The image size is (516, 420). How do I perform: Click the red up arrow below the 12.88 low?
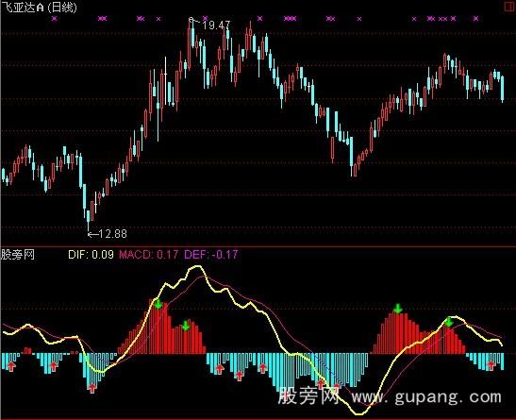tap(92, 388)
